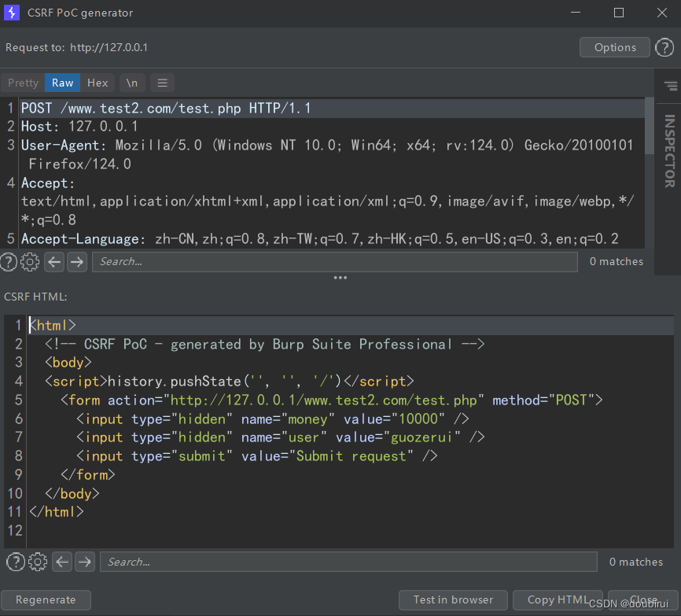Click the '</body>' closing tag

tap(72, 494)
